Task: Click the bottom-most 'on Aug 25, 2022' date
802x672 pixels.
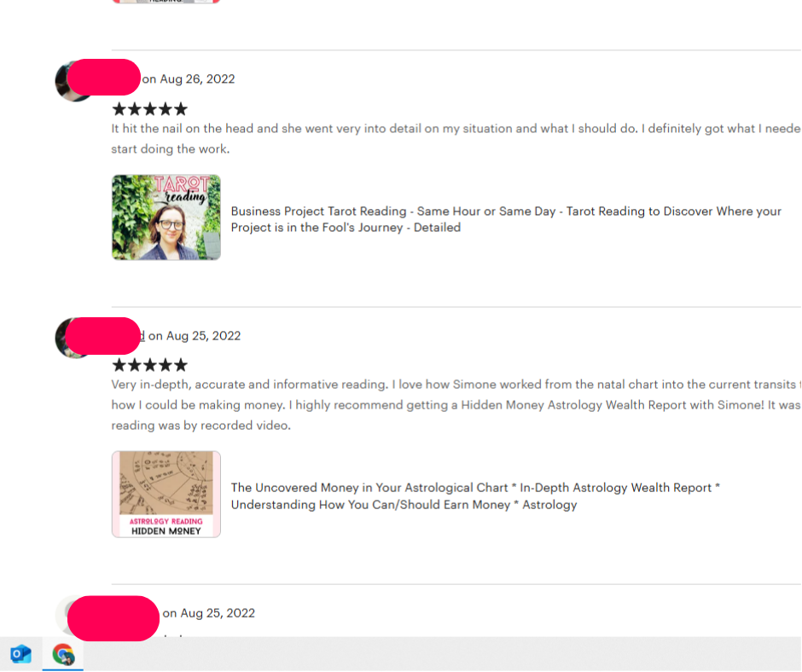Action: pos(209,612)
